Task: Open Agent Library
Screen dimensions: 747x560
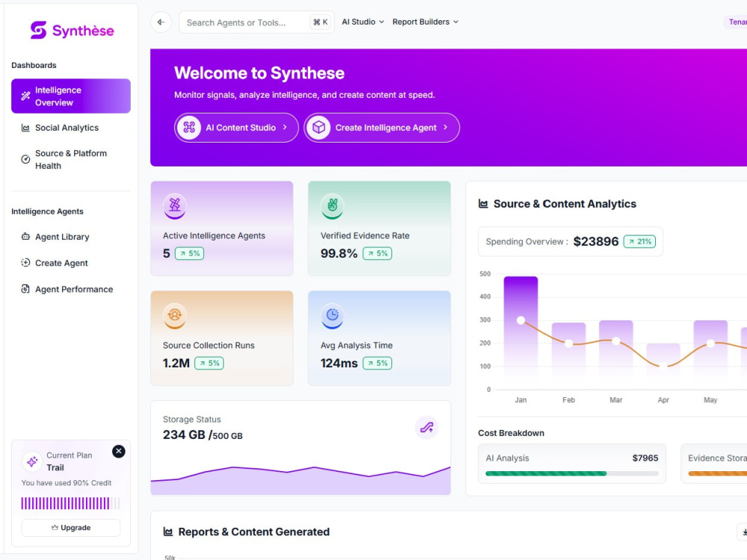Action: pos(71,237)
